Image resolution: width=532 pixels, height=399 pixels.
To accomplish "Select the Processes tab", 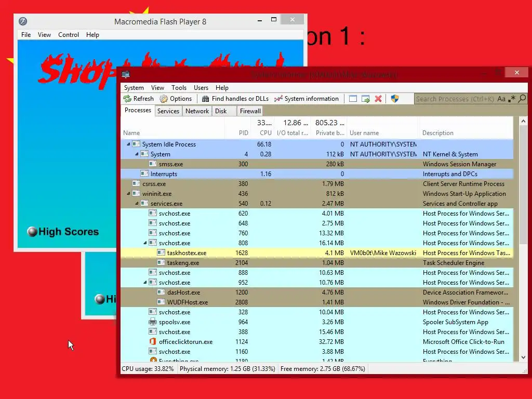I will click(x=138, y=110).
